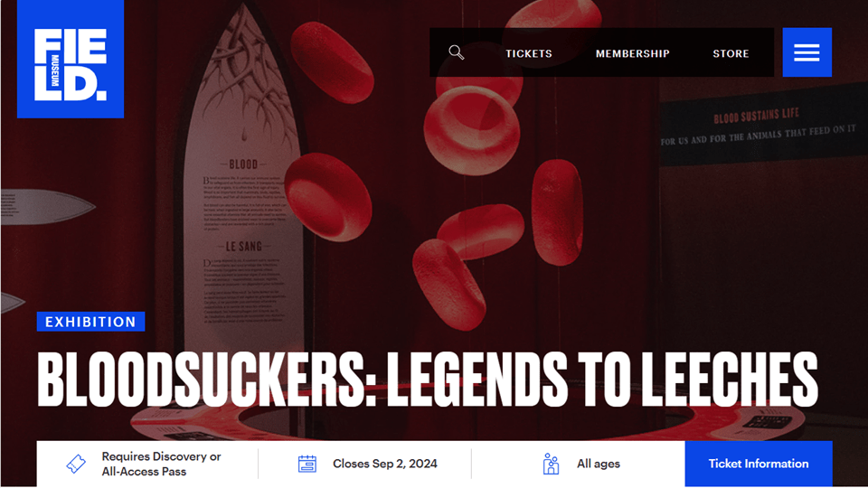Go home via the Field Museum logo

[x=71, y=59]
